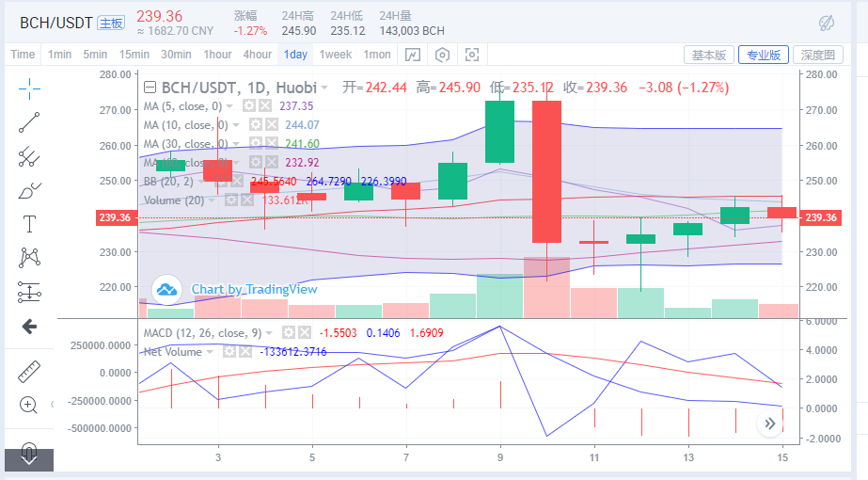868x480 pixels.
Task: Open the Chart by TradingView link
Action: 254,289
